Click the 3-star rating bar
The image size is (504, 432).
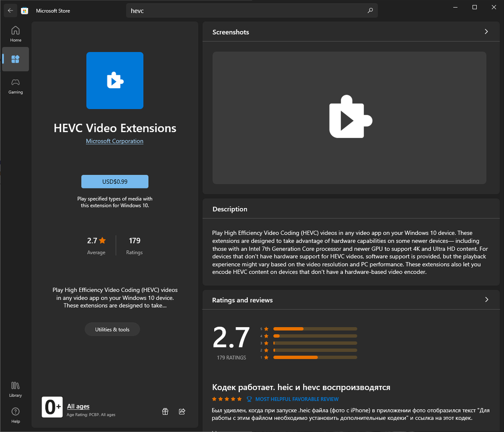(x=315, y=343)
